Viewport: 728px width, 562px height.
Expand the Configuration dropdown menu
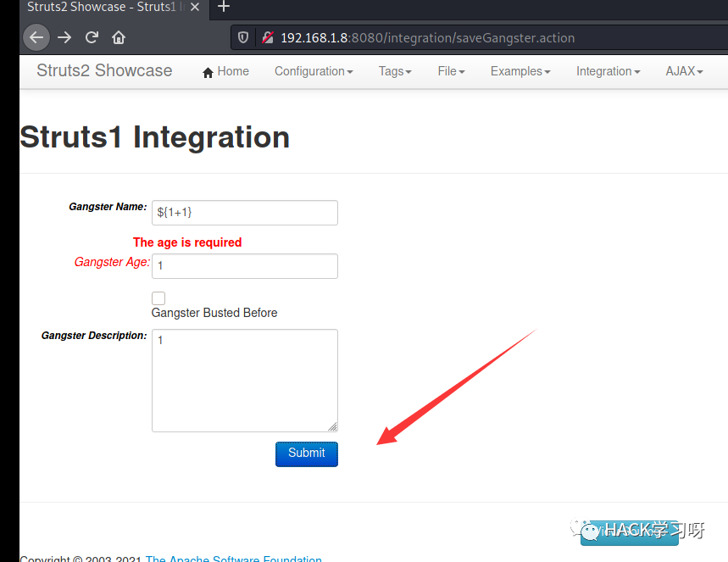pos(314,71)
